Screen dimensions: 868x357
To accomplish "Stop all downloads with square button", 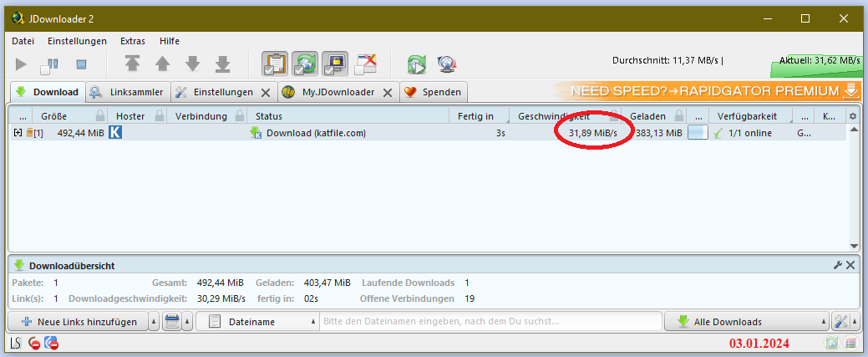I will [x=81, y=65].
